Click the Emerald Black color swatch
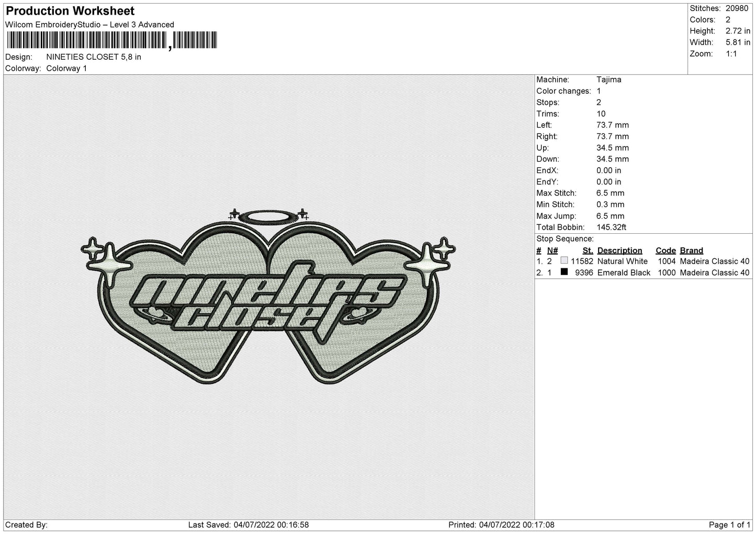 (x=564, y=272)
